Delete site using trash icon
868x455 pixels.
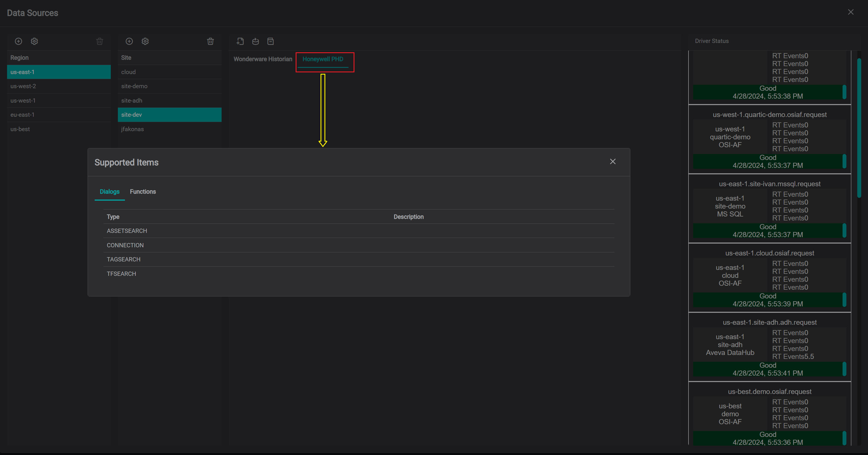pos(211,41)
